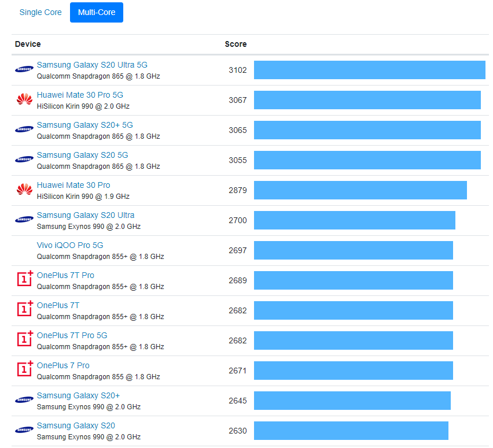Open Vivo iQOO Pro 5G link
This screenshot has height=448, width=493.
tap(70, 245)
